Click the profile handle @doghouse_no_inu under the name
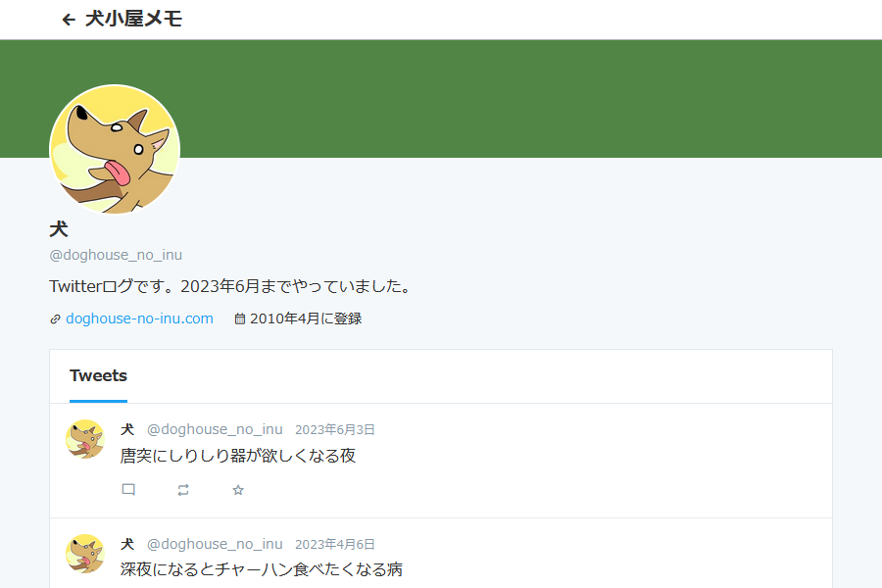The width and height of the screenshot is (882, 588). click(116, 255)
